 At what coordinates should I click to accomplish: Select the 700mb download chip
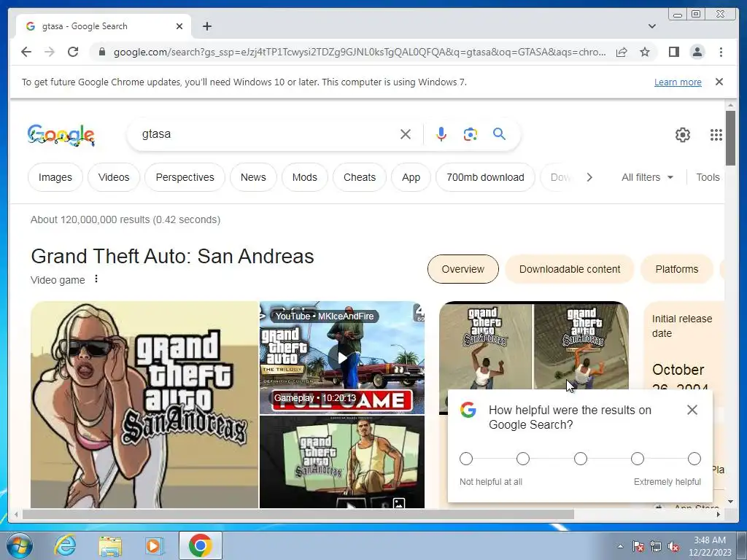coord(485,177)
